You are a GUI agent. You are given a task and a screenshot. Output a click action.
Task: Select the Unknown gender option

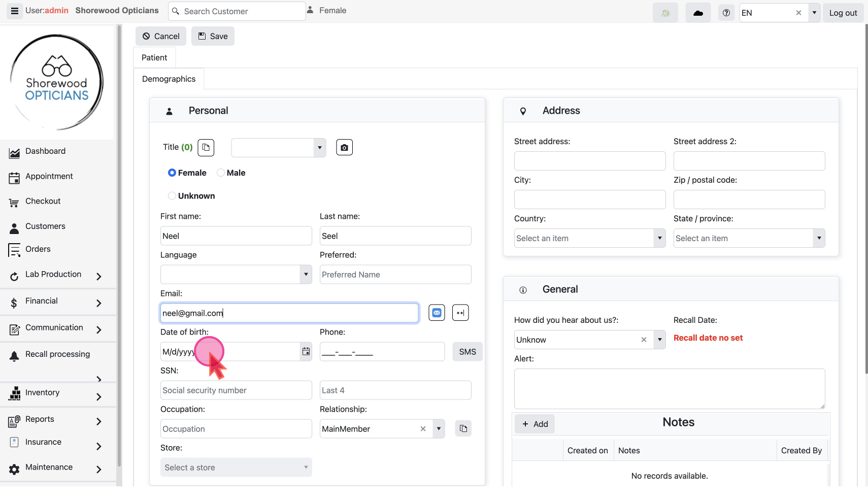pyautogui.click(x=172, y=196)
